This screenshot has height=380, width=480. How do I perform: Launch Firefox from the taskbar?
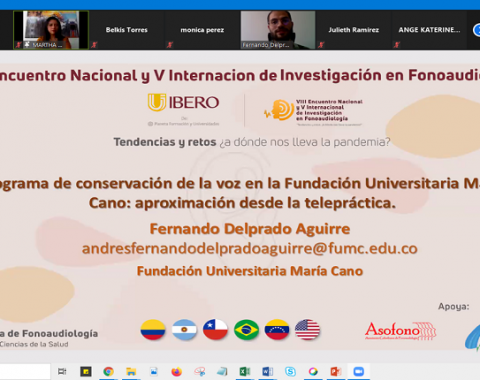pyautogui.click(x=177, y=371)
